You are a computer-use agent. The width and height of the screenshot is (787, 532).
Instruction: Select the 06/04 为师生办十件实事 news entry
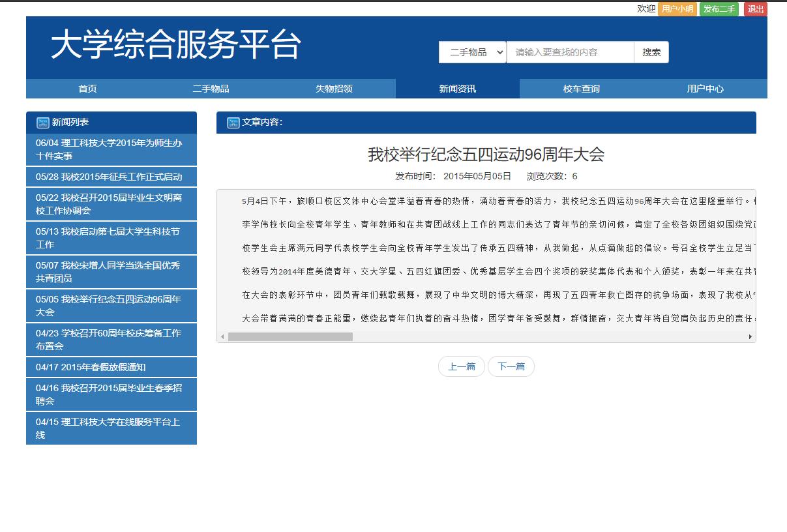(111, 148)
